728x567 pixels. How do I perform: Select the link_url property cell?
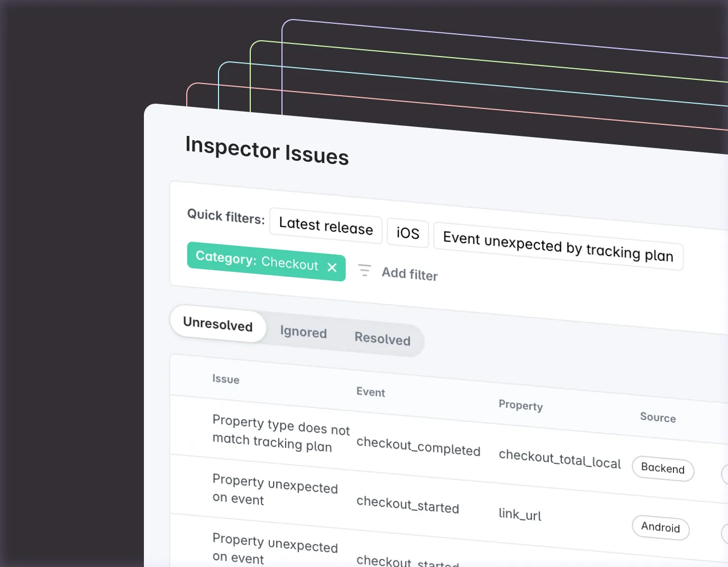pos(520,514)
